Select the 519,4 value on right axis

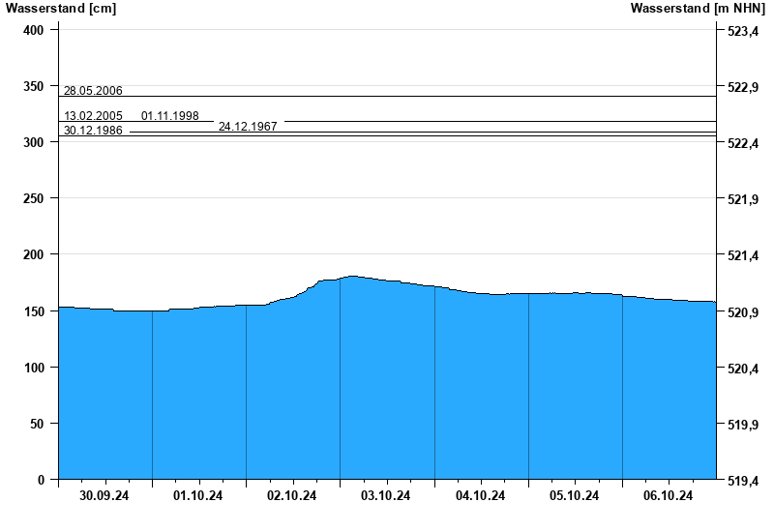tap(742, 481)
